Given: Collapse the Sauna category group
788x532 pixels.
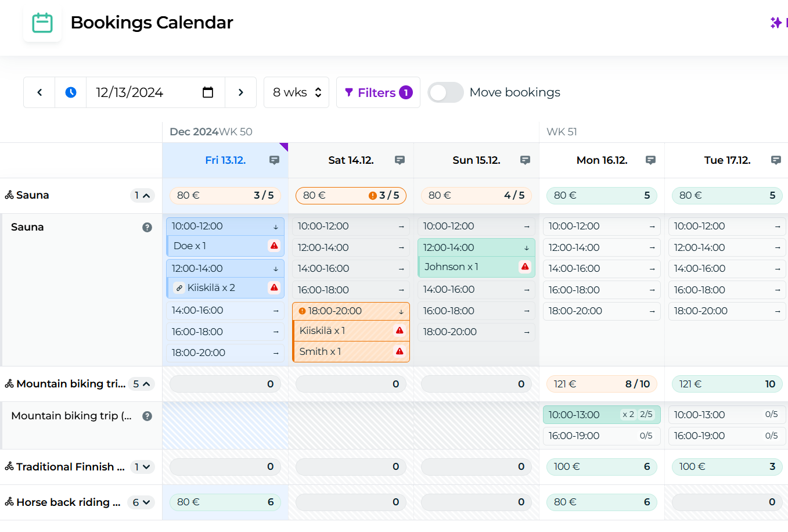Looking at the screenshot, I should coord(142,196).
